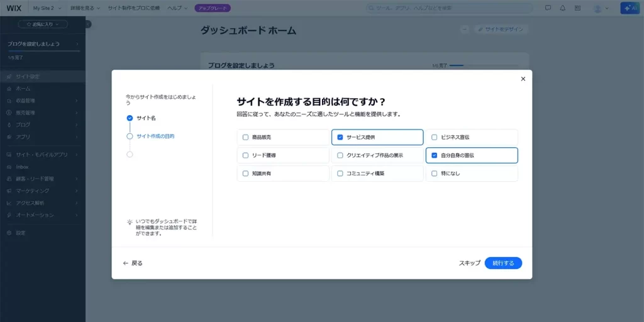644x322 pixels.
Task: Open the My Site 2 dropdown
Action: coord(47,8)
